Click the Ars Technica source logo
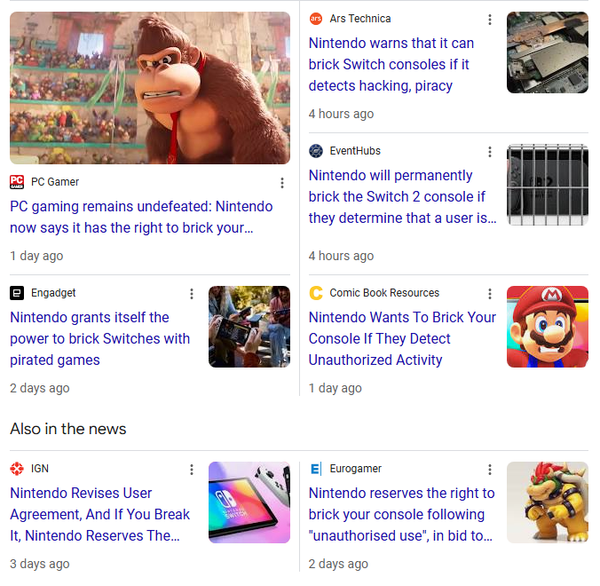 tap(316, 19)
